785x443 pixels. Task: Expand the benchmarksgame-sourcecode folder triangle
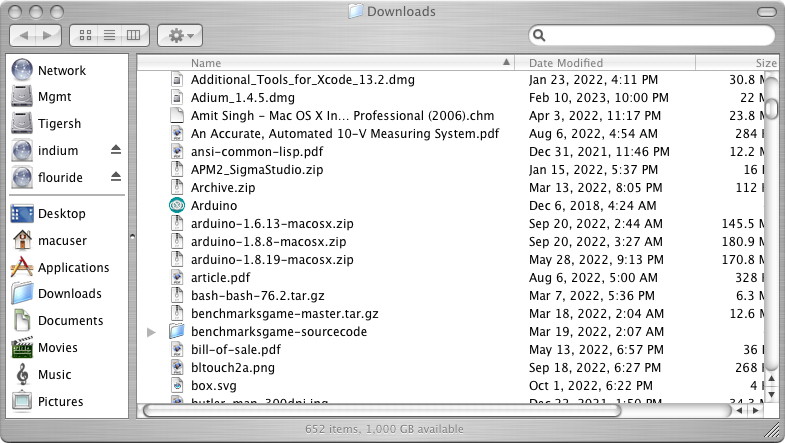pyautogui.click(x=151, y=332)
